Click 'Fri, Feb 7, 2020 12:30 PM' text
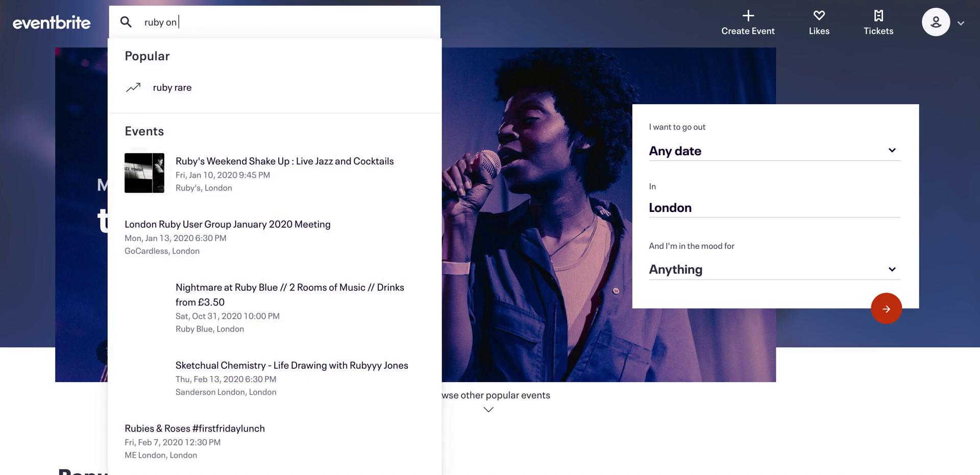This screenshot has height=475, width=980. click(173, 442)
